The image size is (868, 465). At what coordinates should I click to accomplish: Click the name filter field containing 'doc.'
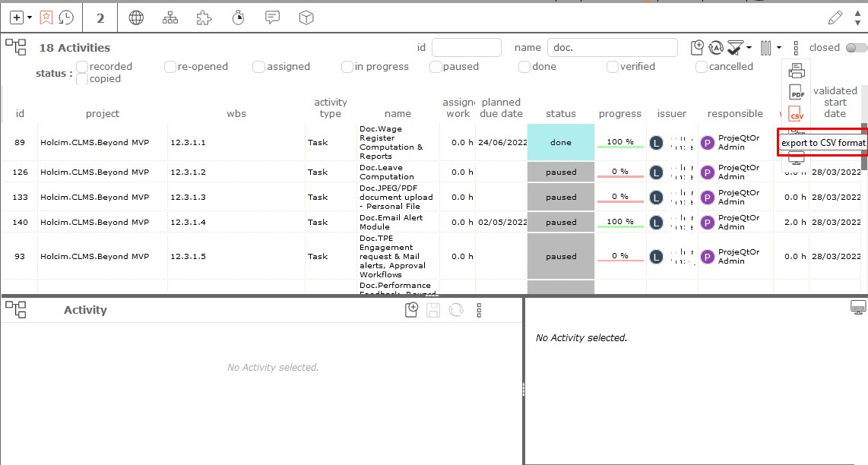[x=612, y=48]
